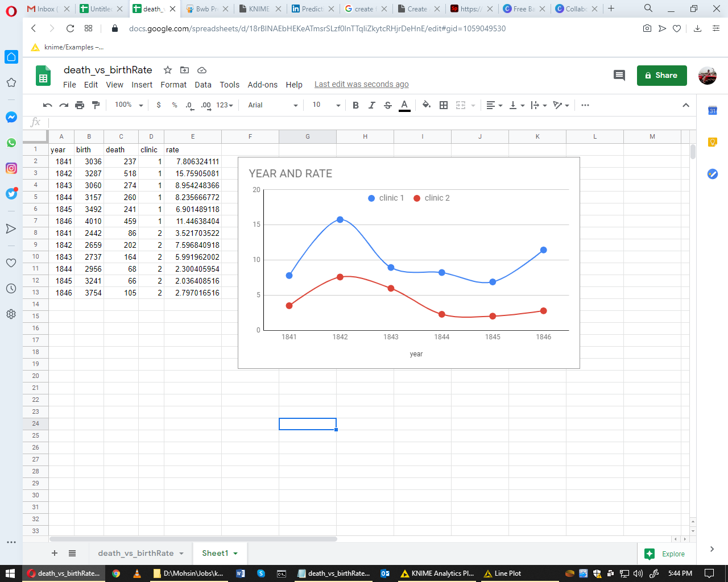Open the Insert menu
728x582 pixels.
pyautogui.click(x=142, y=85)
